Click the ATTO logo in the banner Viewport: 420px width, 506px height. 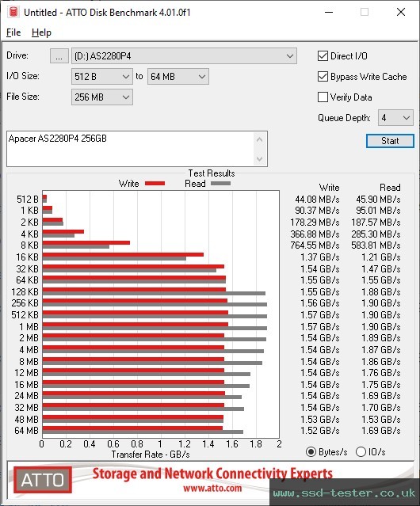(43, 480)
